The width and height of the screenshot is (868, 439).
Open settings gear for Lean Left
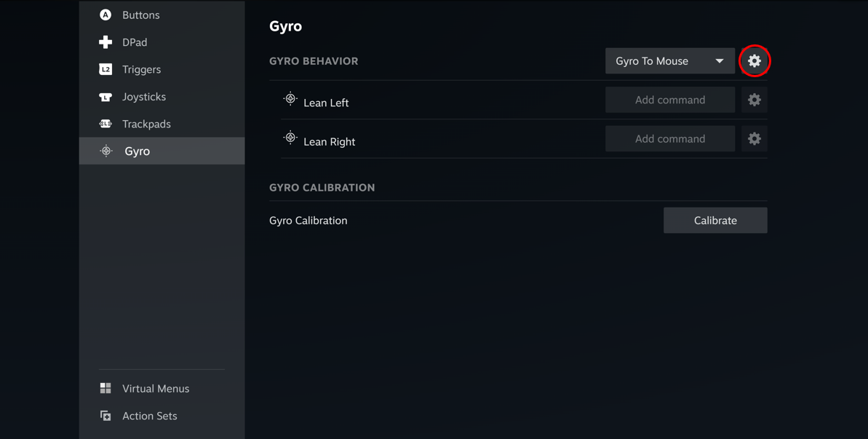[754, 100]
